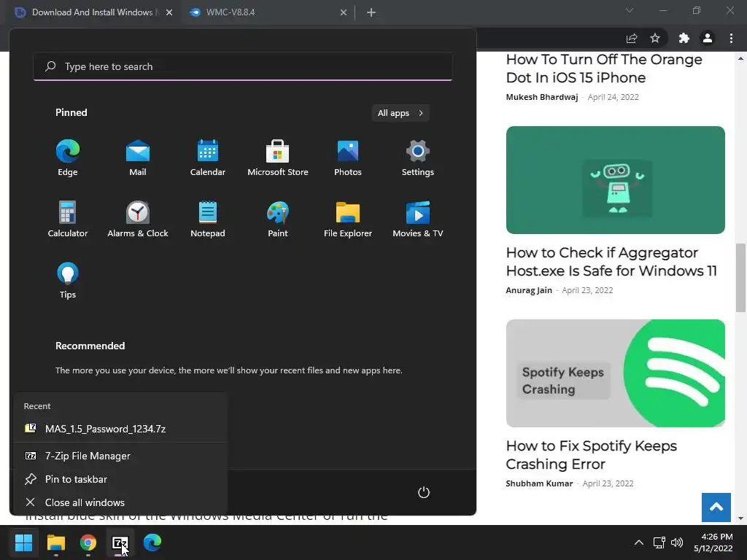Open Microsoft Store
Viewport: 747px width, 560px height.
click(x=278, y=158)
